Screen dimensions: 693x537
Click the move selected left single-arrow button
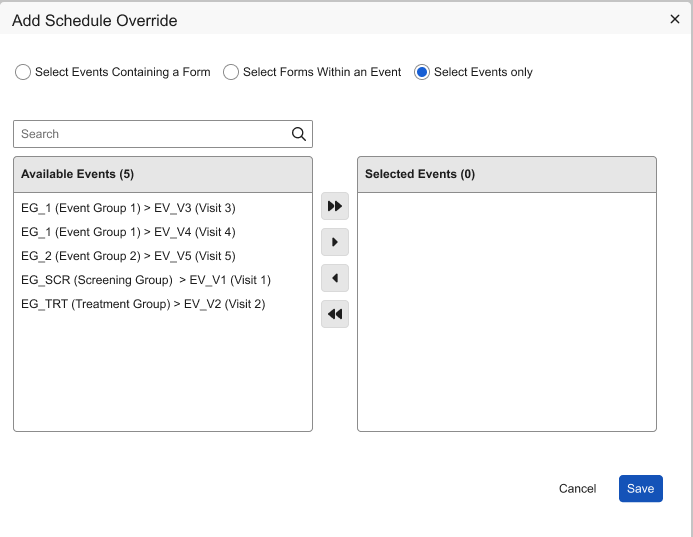335,278
